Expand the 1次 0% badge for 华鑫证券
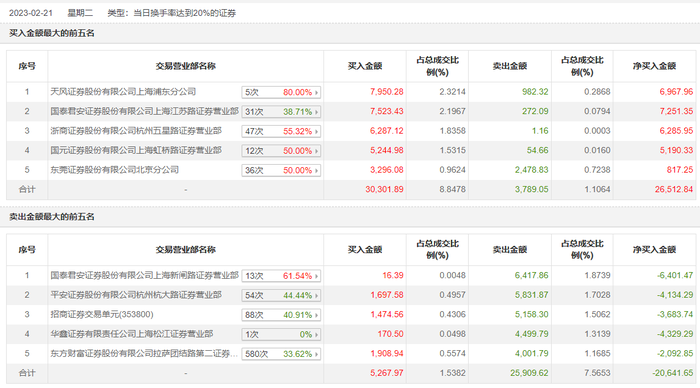Viewport: 700px width, 388px height. click(x=281, y=334)
